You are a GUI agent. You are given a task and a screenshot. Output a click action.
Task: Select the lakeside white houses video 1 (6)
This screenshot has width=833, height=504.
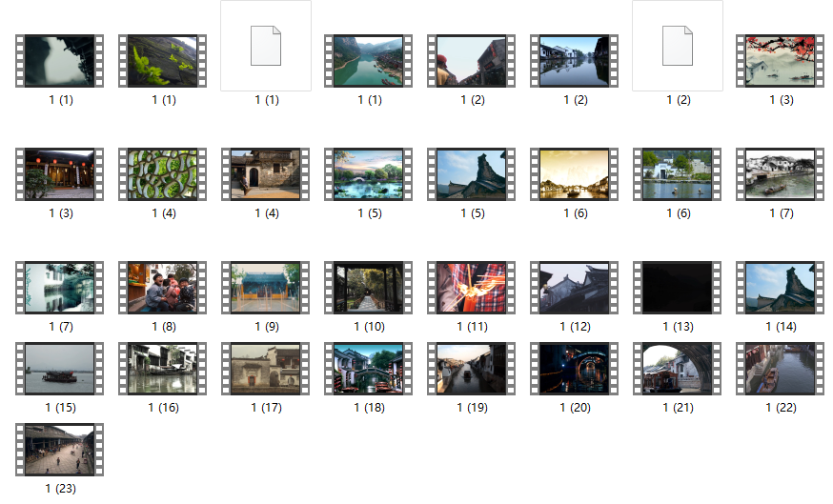pyautogui.click(x=678, y=174)
